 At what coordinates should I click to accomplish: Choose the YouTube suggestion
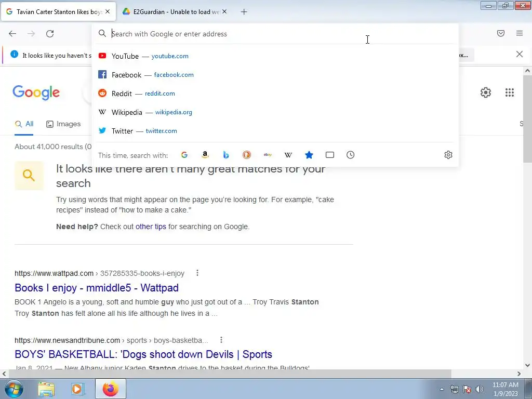click(275, 56)
